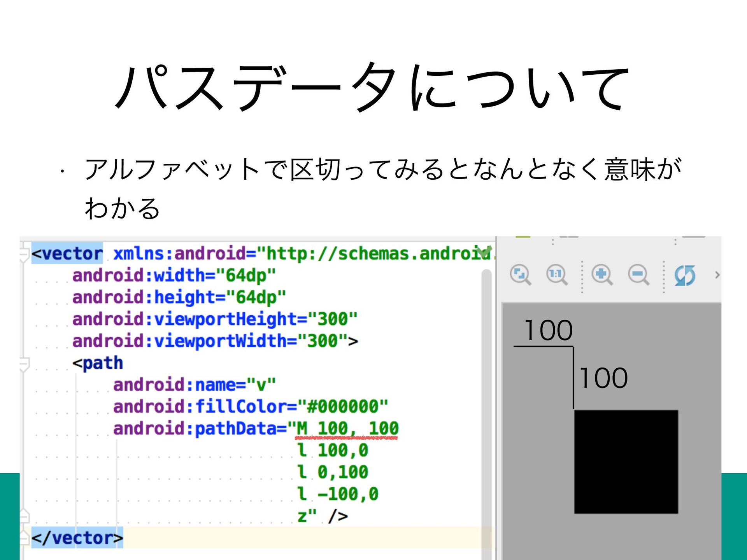Click the blue refresh preview icon
The height and width of the screenshot is (560, 747).
coord(685,275)
